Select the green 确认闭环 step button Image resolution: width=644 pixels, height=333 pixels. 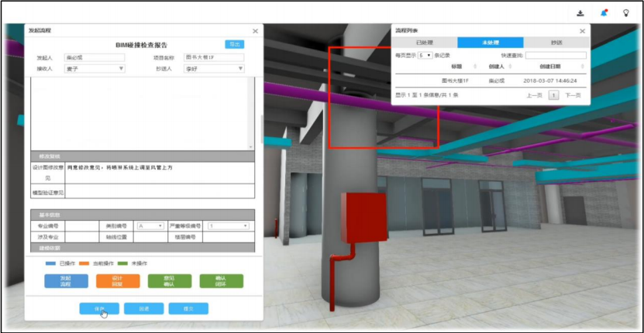(x=222, y=281)
